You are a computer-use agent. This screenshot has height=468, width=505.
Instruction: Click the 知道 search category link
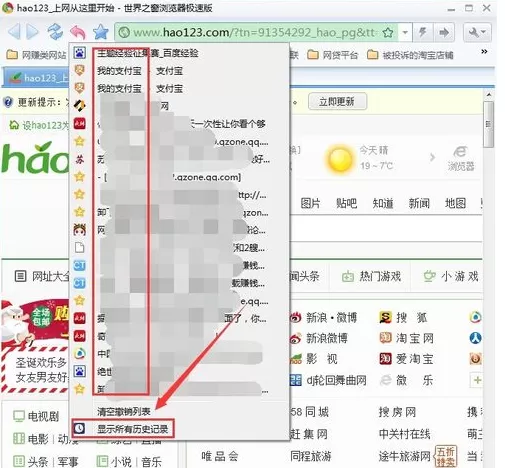click(x=383, y=203)
